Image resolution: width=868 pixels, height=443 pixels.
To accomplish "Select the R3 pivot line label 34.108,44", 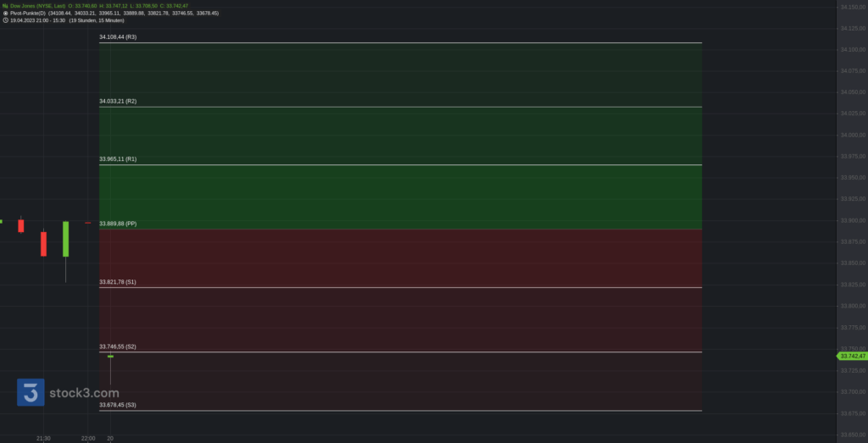I will (x=118, y=37).
